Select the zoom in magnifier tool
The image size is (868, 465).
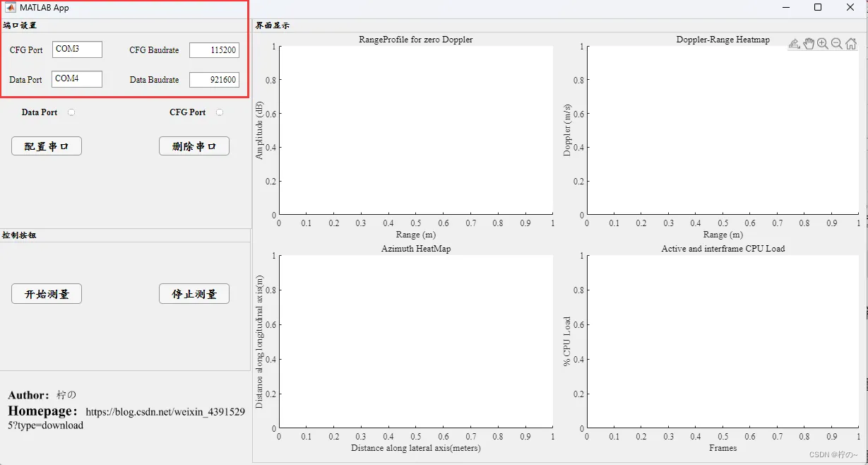click(x=823, y=44)
